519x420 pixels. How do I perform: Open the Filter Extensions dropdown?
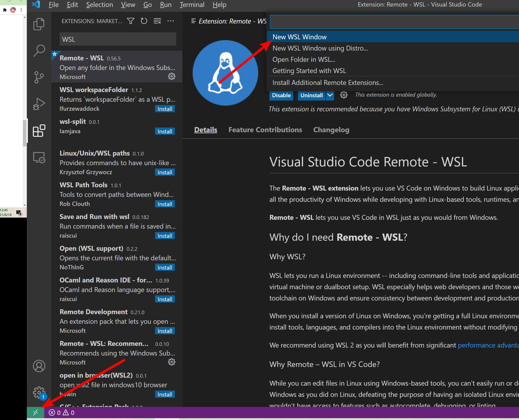coord(130,21)
